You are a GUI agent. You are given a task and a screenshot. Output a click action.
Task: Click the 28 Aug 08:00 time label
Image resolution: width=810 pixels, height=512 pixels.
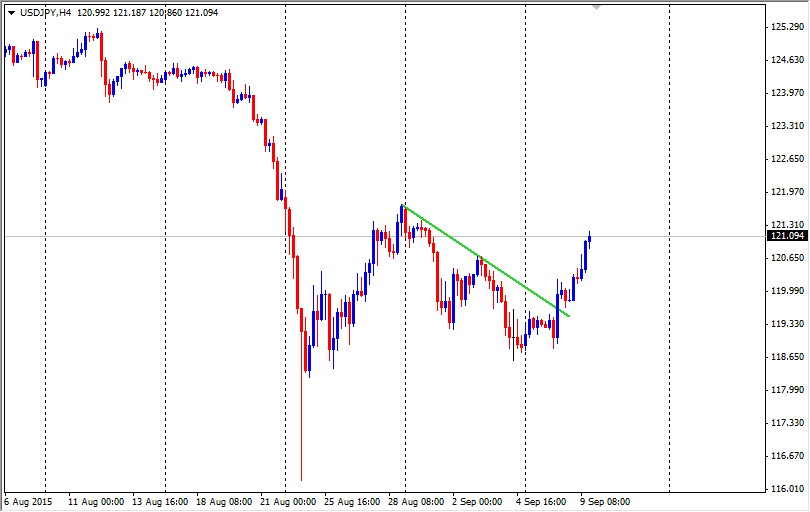tap(416, 502)
